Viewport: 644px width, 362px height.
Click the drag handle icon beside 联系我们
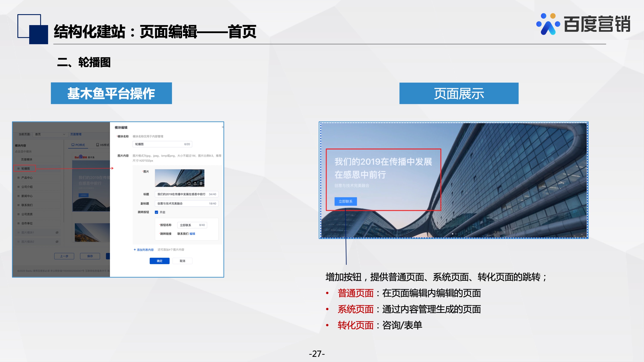click(18, 205)
